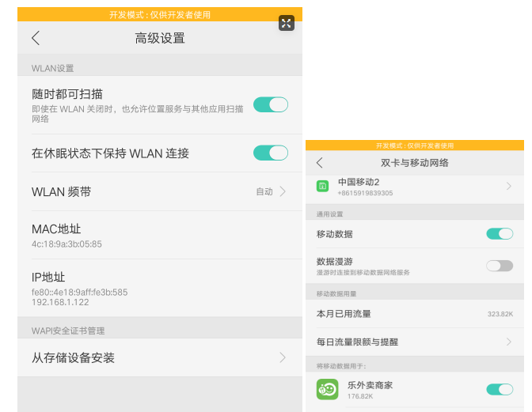This screenshot has height=412, width=532.
Task: Select the WLAN 频带 menu item
Action: click(62, 192)
